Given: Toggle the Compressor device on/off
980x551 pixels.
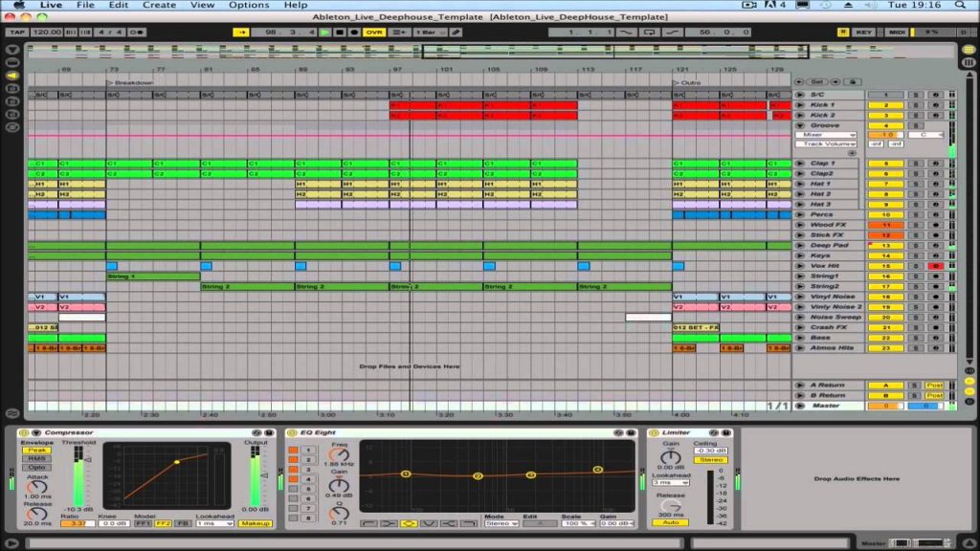Looking at the screenshot, I should click(24, 432).
